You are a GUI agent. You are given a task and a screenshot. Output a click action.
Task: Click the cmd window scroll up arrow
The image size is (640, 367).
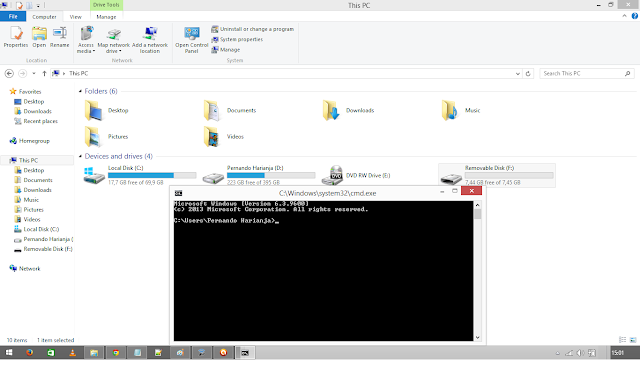pyautogui.click(x=478, y=205)
